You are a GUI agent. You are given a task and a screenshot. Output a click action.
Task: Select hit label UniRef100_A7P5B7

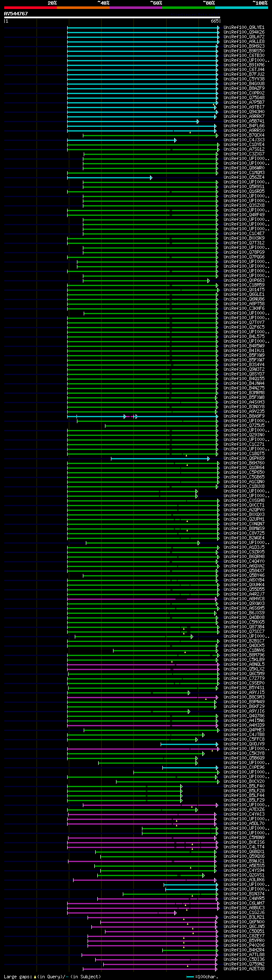tap(244, 103)
